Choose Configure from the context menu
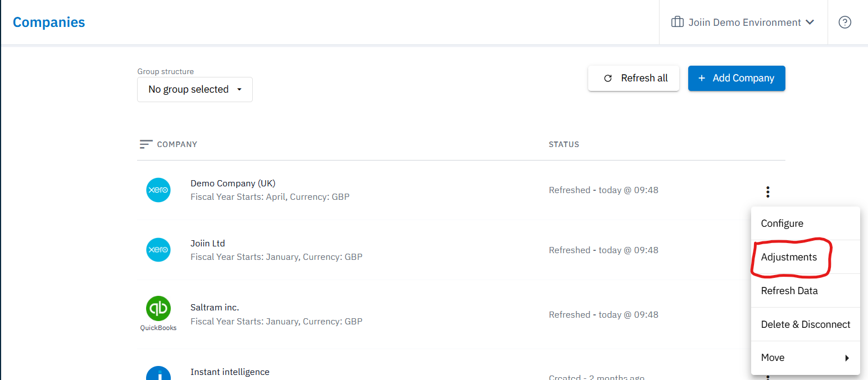The width and height of the screenshot is (868, 380). [806, 223]
